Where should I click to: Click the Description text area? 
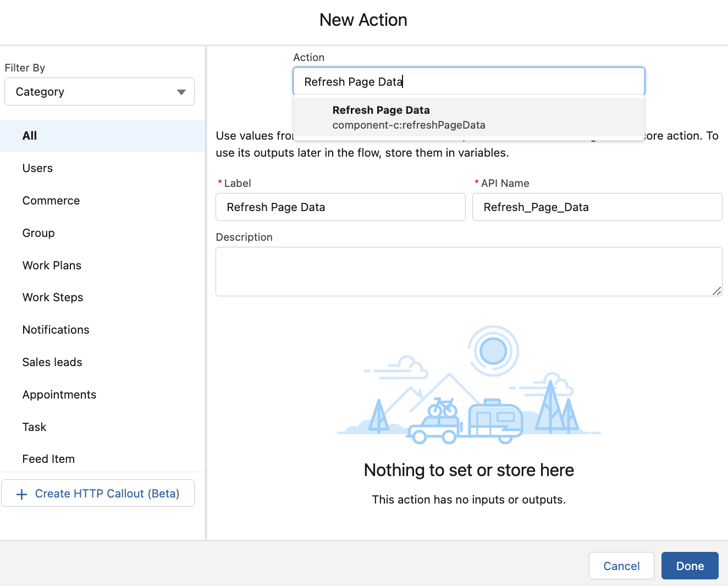pos(468,270)
